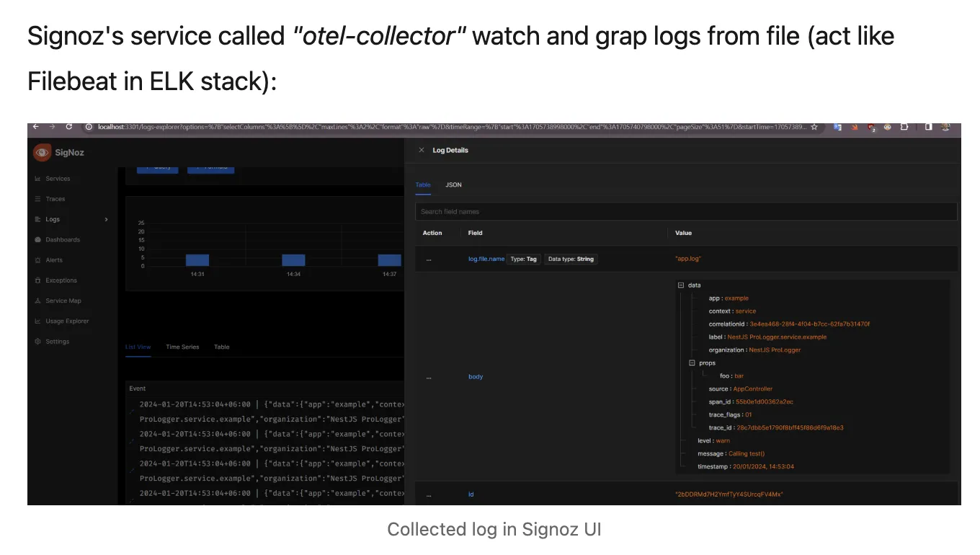Click the Search field names input
Viewport: 980px width, 555px height.
(x=686, y=212)
